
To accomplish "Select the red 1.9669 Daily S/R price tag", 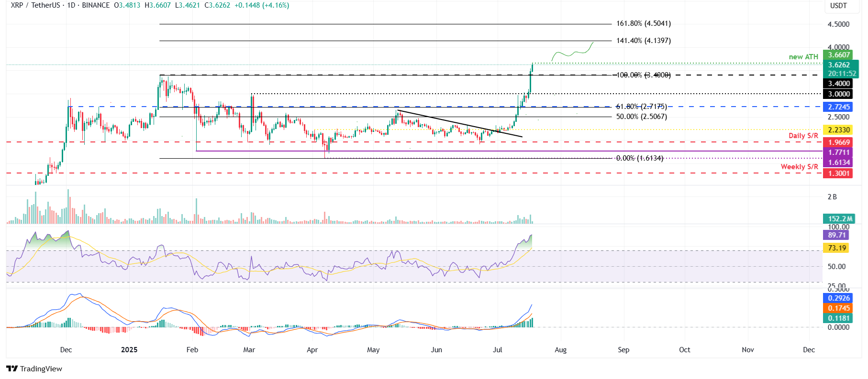I will click(839, 142).
